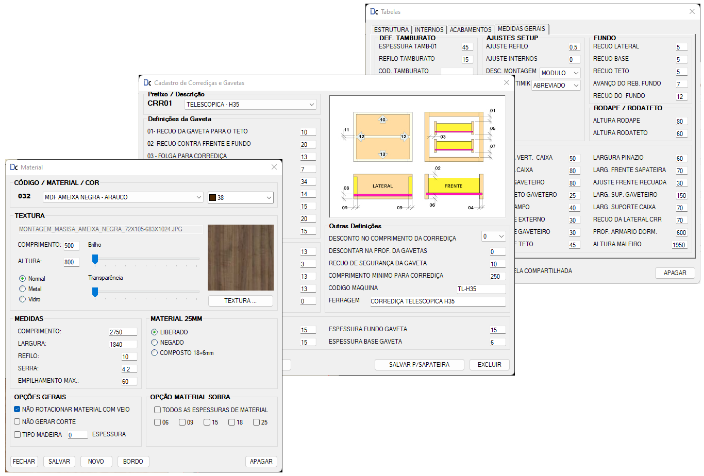
Task: Click the Dc logo in Material window title
Action: pyautogui.click(x=13, y=167)
